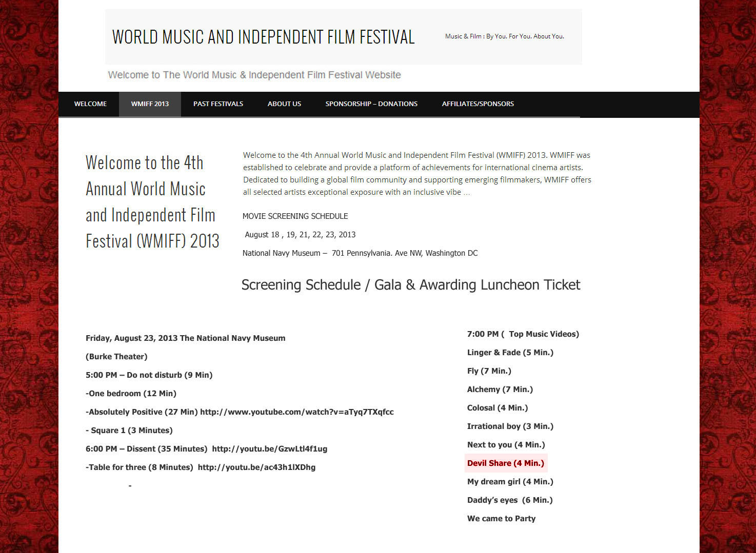This screenshot has height=553, width=756.
Task: Select the WMIFF 2013 navigation tab
Action: click(150, 104)
